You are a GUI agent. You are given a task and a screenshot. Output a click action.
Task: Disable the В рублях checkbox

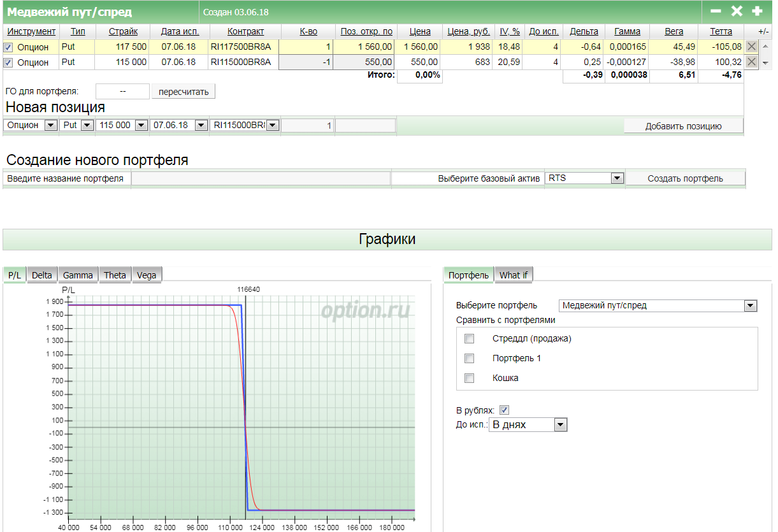(505, 410)
